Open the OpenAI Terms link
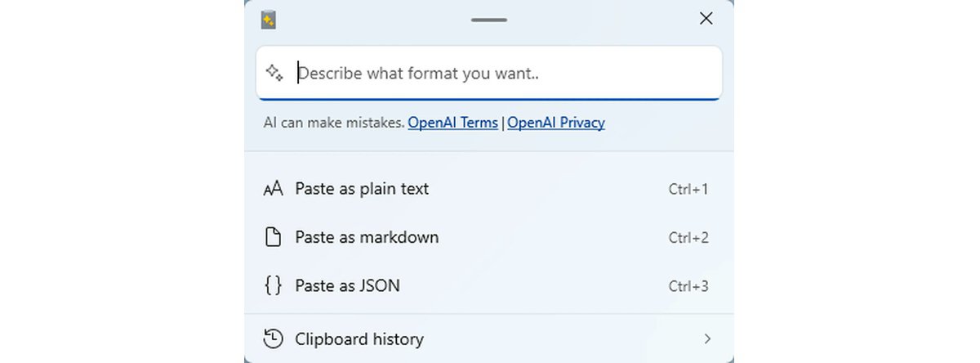 pyautogui.click(x=452, y=123)
